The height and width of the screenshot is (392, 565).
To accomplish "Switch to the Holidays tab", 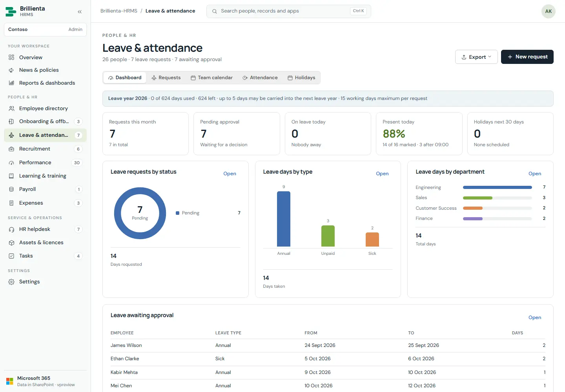I will click(301, 78).
